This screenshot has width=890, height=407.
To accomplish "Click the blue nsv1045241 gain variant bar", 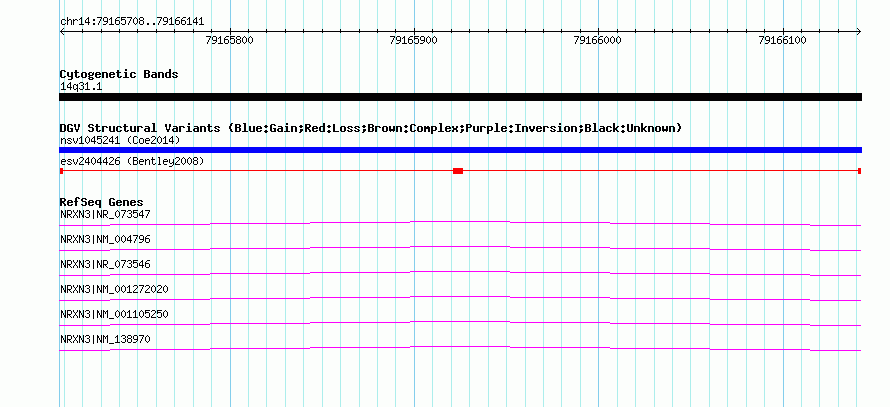I will (x=460, y=150).
